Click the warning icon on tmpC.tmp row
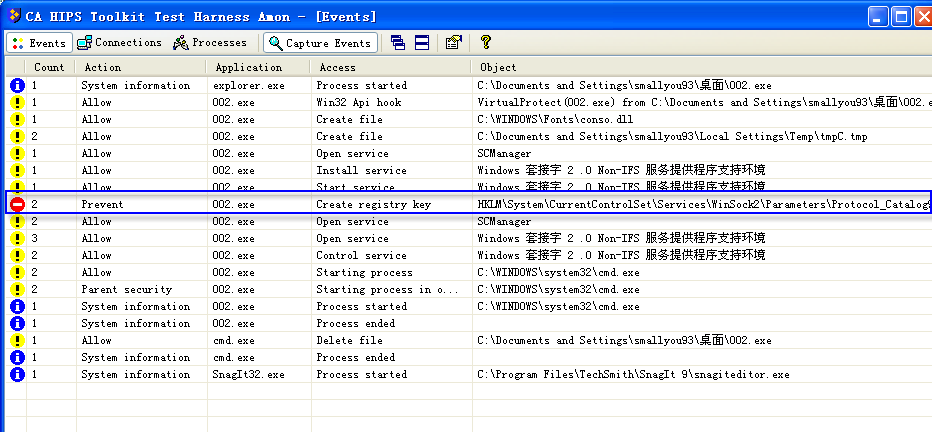932x432 pixels. (17, 137)
